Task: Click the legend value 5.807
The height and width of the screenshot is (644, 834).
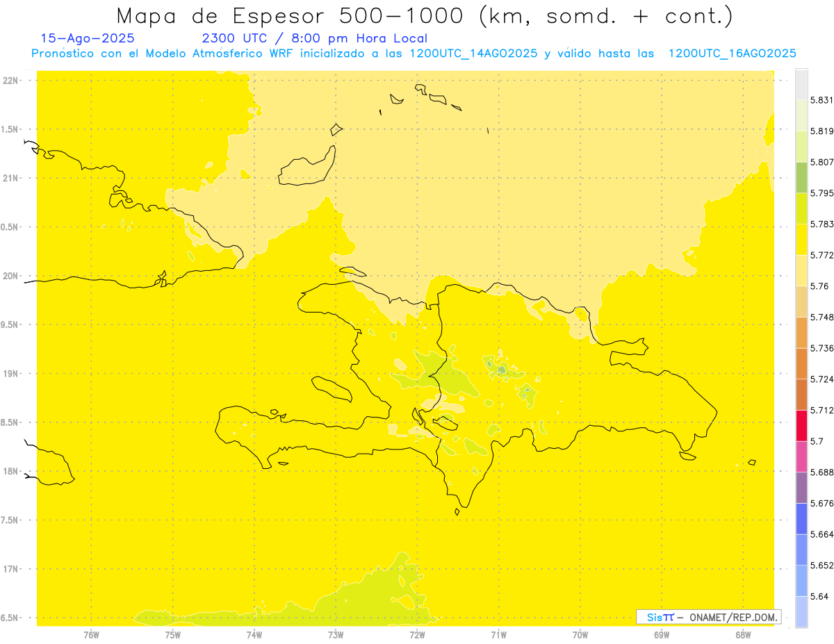Action: (821, 162)
